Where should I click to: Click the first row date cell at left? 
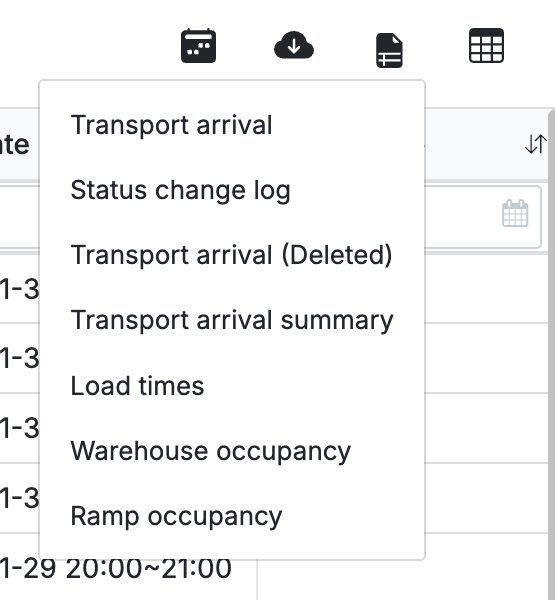click(x=19, y=289)
